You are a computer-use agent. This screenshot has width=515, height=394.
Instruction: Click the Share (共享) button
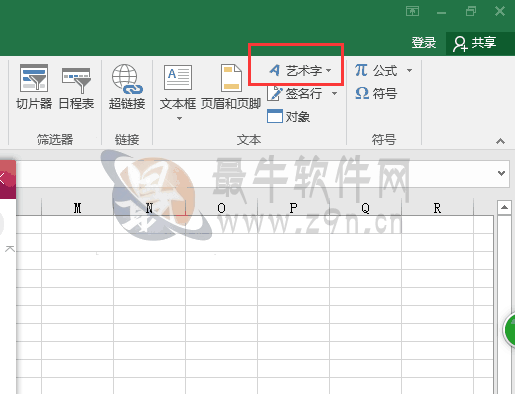tap(475, 43)
